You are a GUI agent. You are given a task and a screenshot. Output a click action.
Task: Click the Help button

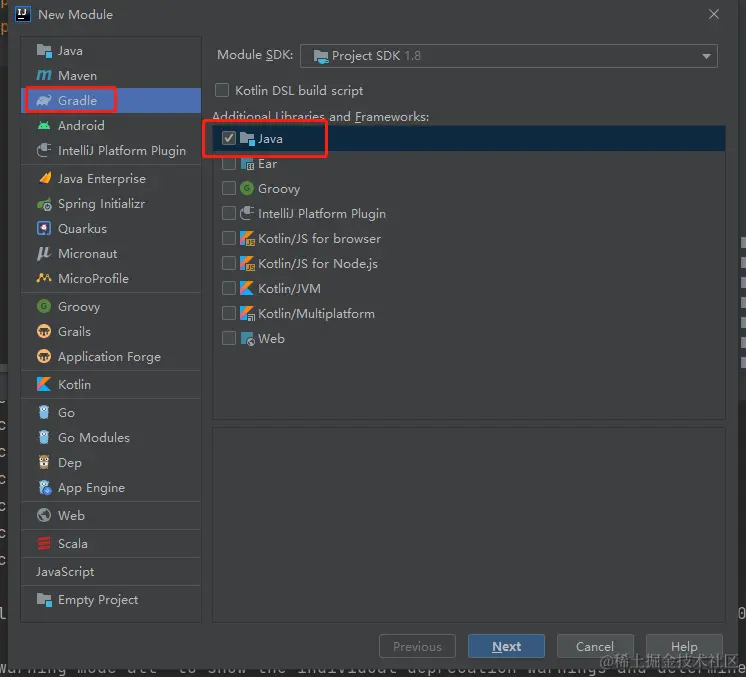pyautogui.click(x=684, y=646)
